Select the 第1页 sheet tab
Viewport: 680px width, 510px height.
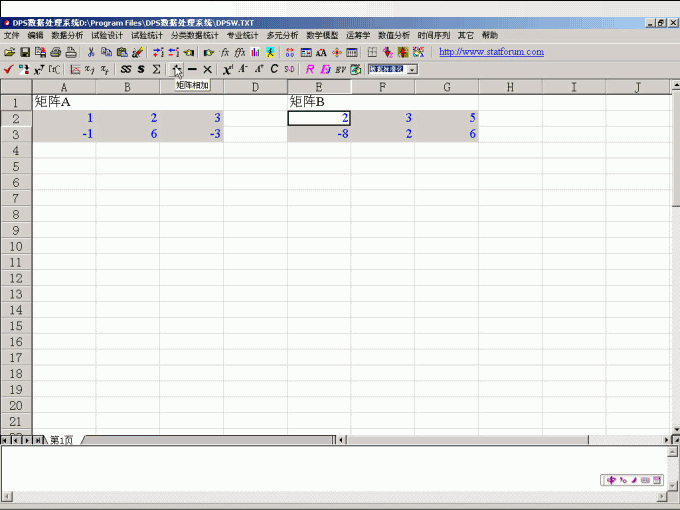[61, 440]
